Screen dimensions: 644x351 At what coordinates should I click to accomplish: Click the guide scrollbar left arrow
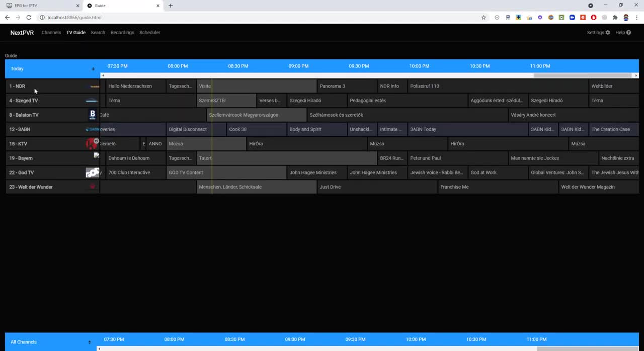[103, 75]
